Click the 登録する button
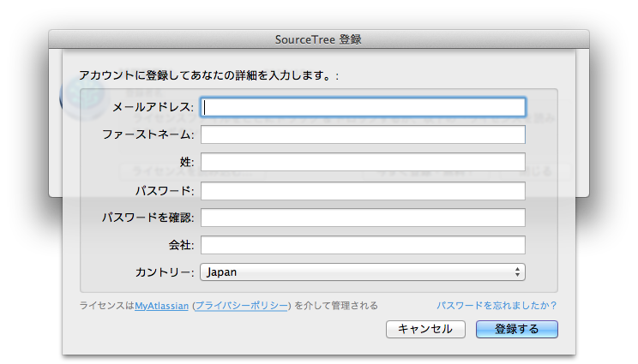The width and height of the screenshot is (638, 364). coord(517,329)
